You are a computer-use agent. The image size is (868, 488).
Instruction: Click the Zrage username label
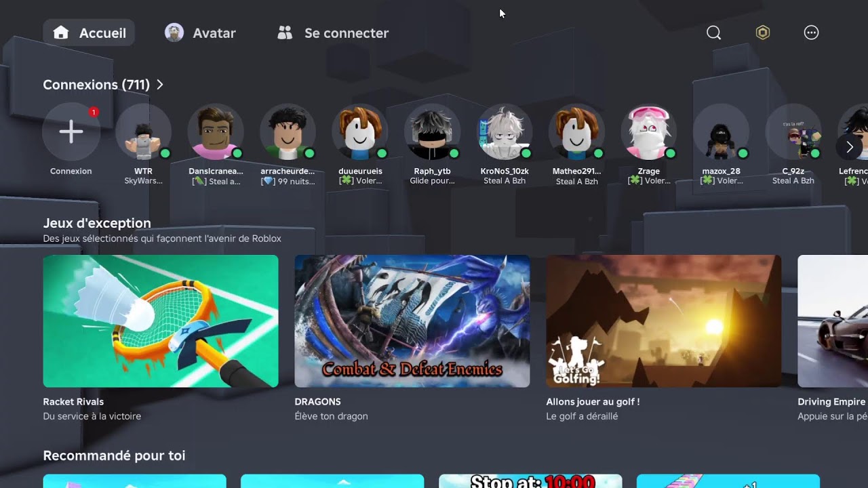[x=649, y=171]
